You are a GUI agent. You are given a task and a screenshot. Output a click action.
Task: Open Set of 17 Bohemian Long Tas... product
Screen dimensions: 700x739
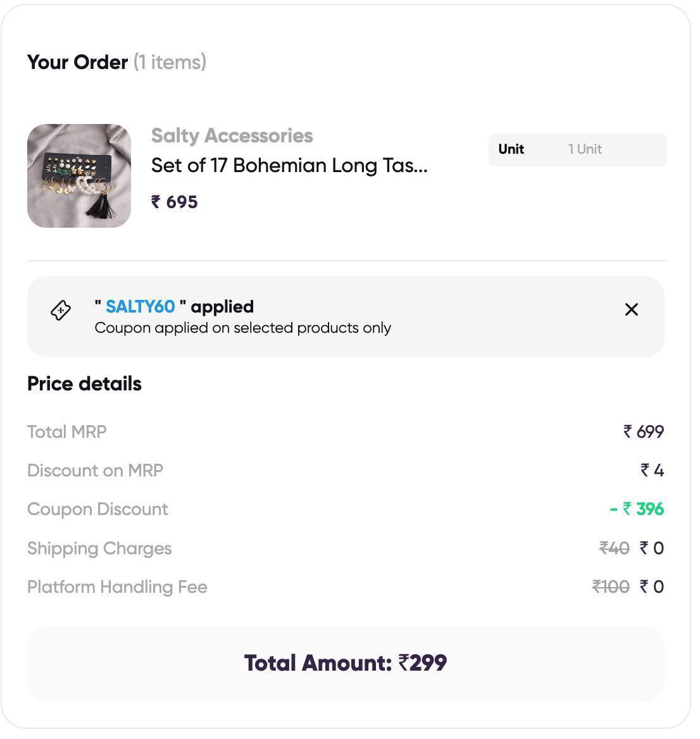(x=289, y=165)
